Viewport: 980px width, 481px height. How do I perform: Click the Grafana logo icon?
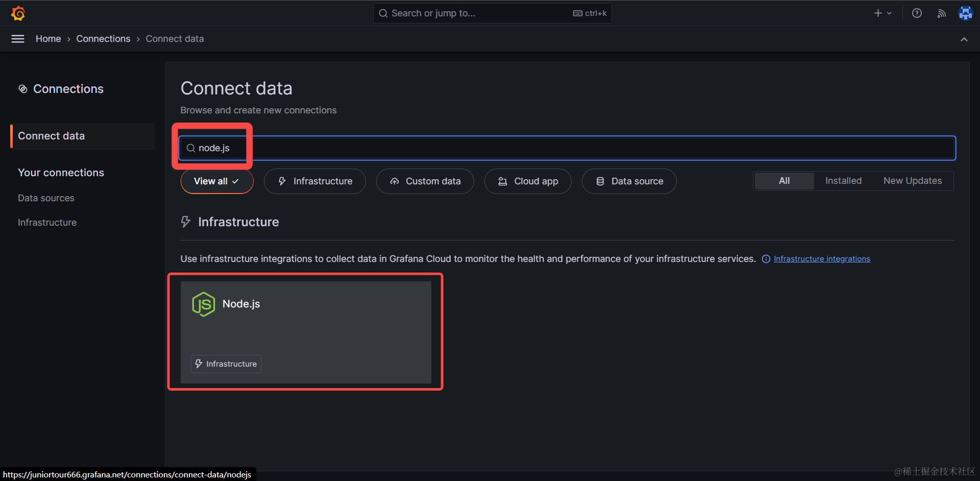pos(18,13)
